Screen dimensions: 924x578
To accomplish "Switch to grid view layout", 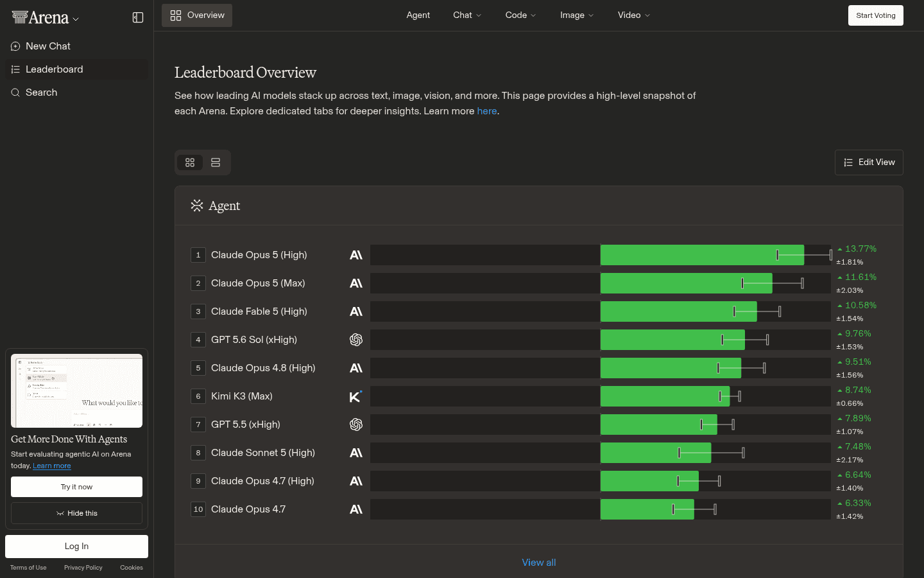I will coord(190,162).
